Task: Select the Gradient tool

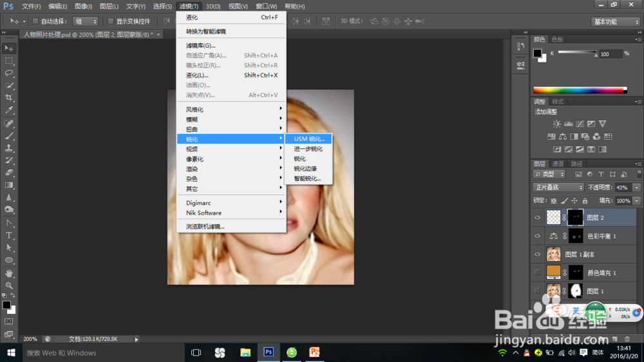Action: click(x=9, y=185)
